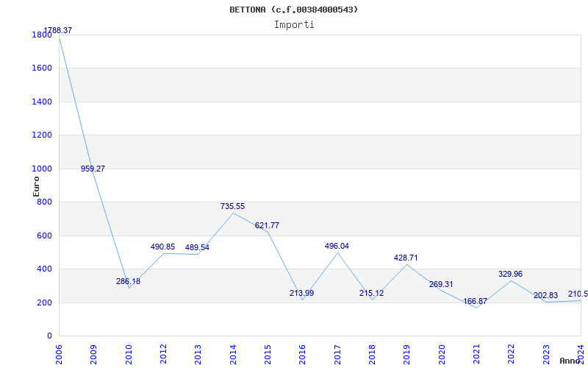The image size is (588, 368).
Task: Select data label 329.96
Action: (x=510, y=274)
